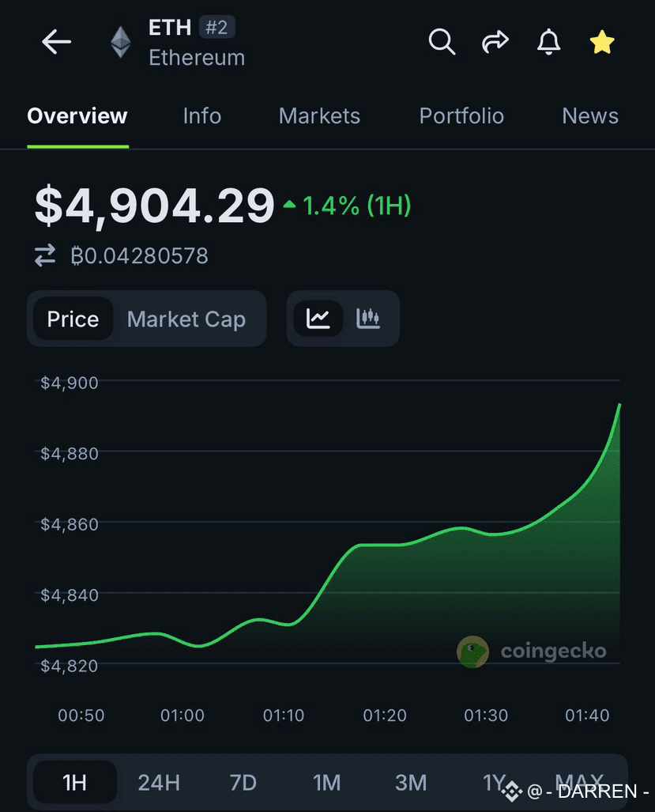Toggle the yellow favorite star
The width and height of the screenshot is (655, 812).
pyautogui.click(x=602, y=42)
